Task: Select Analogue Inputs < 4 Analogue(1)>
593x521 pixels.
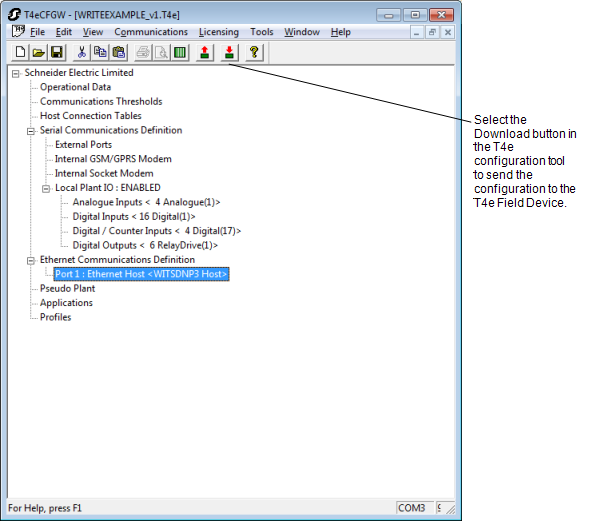Action: point(146,202)
